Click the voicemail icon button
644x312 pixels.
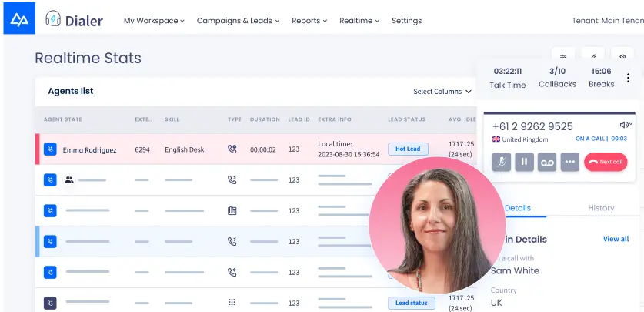(x=547, y=162)
